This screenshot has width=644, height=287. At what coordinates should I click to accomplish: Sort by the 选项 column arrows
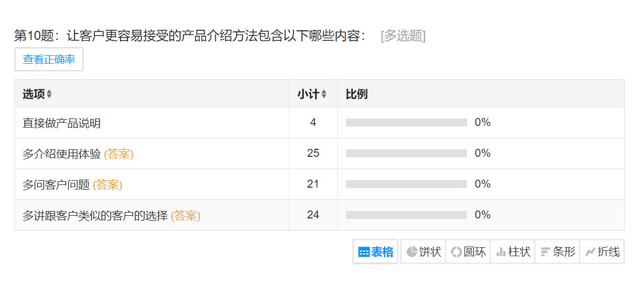49,94
